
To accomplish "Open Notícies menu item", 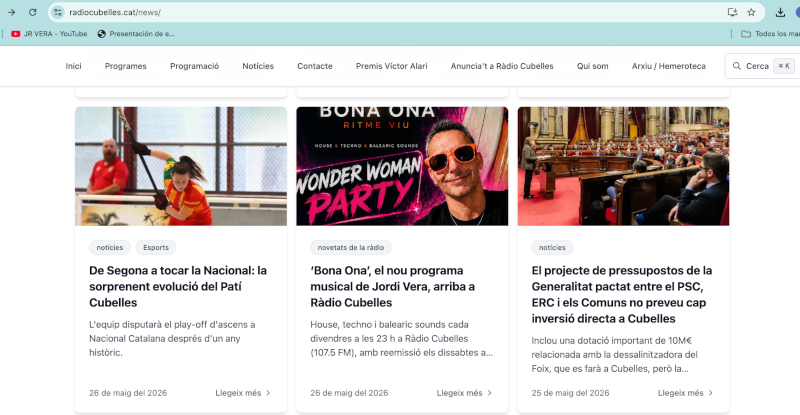I will [x=258, y=66].
